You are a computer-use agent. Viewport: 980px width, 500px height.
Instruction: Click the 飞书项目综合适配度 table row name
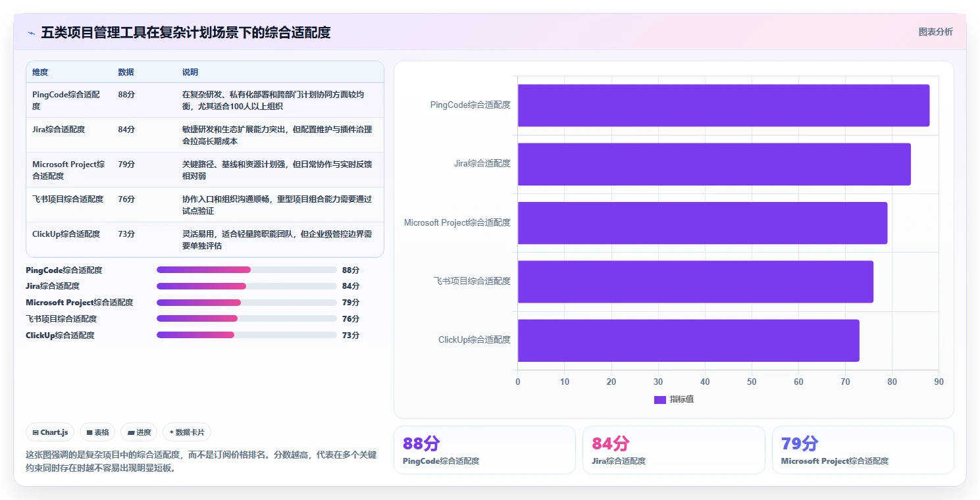point(68,199)
